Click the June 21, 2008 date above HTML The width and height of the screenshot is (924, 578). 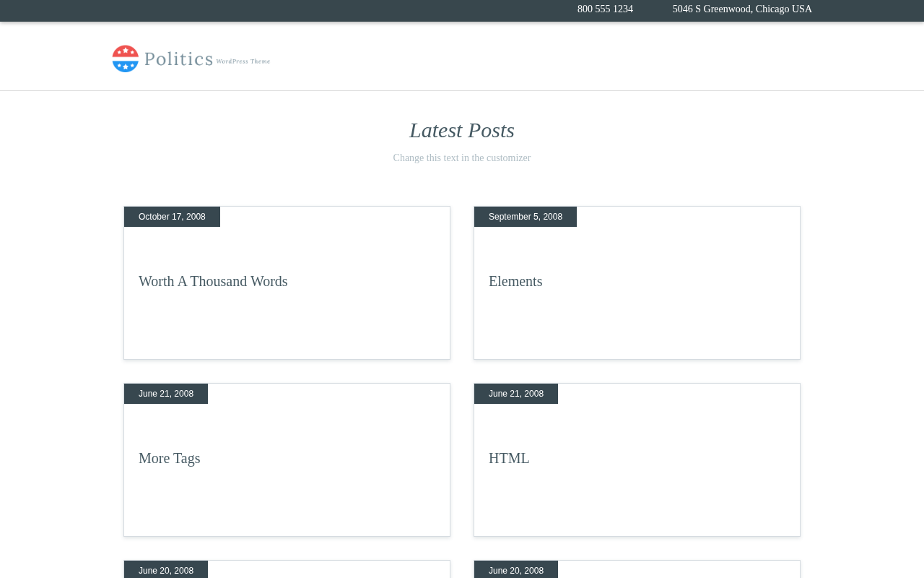coord(516,394)
